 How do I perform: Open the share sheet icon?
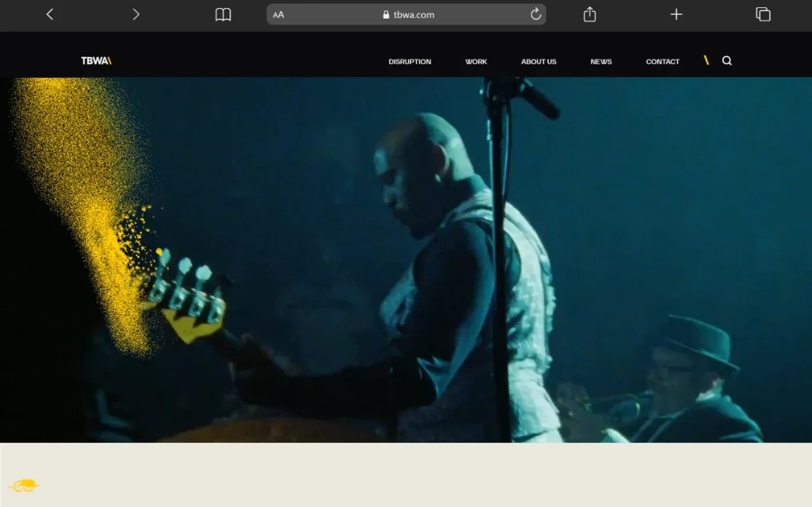coord(589,14)
